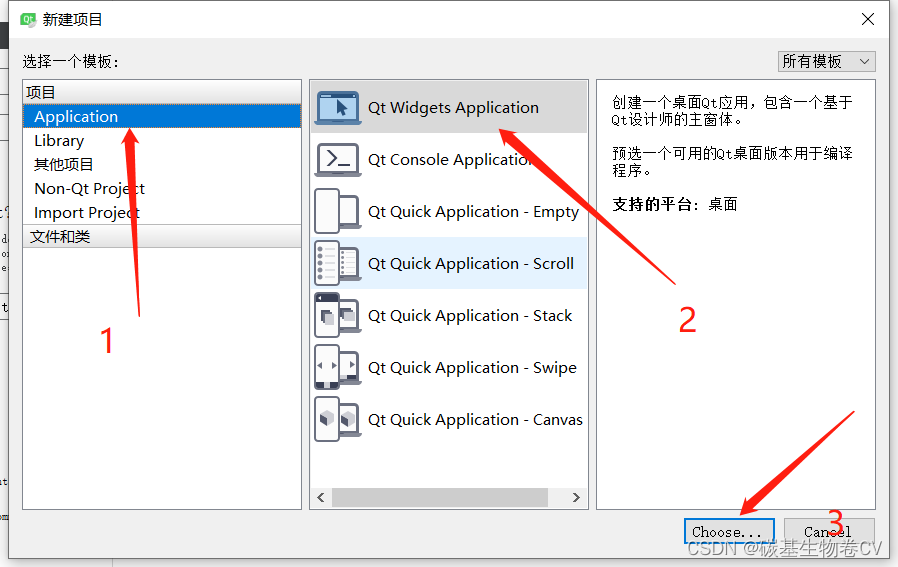Choose Qt Console Application text label

pyautogui.click(x=451, y=160)
